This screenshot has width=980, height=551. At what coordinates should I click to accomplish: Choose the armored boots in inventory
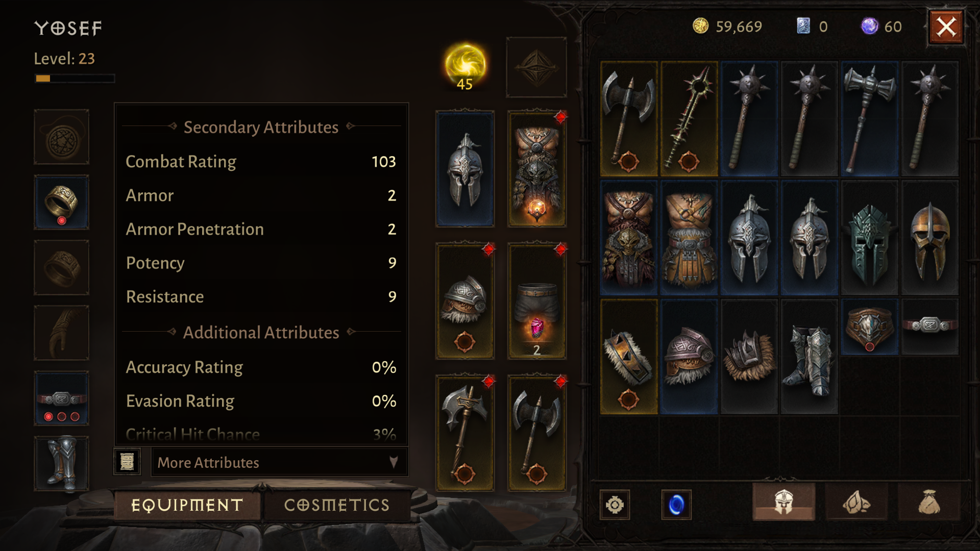(x=810, y=357)
